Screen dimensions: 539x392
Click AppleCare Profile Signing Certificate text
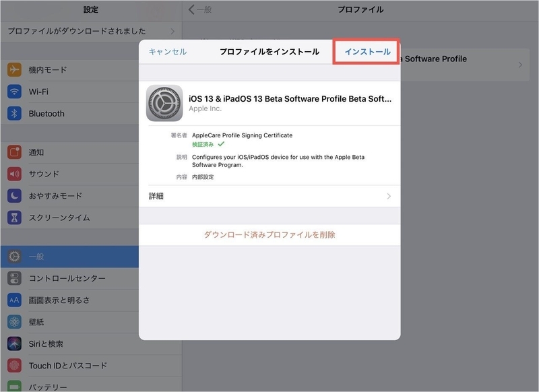pyautogui.click(x=242, y=135)
